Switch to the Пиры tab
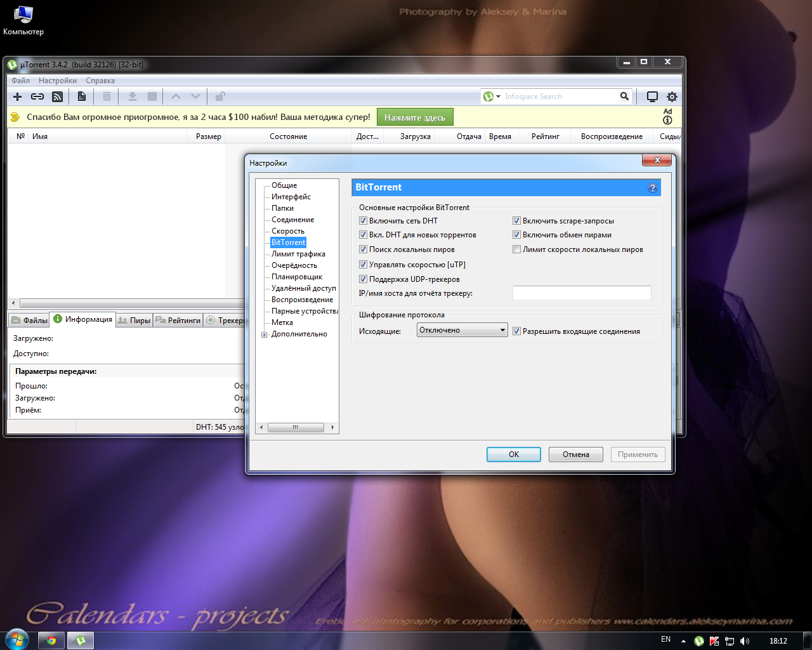This screenshot has width=812, height=650. point(134,321)
